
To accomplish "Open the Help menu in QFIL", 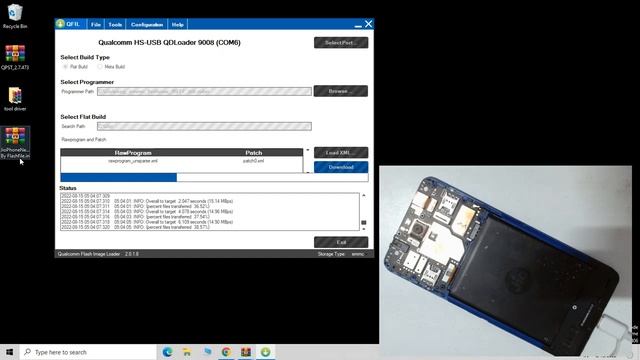I will click(178, 24).
